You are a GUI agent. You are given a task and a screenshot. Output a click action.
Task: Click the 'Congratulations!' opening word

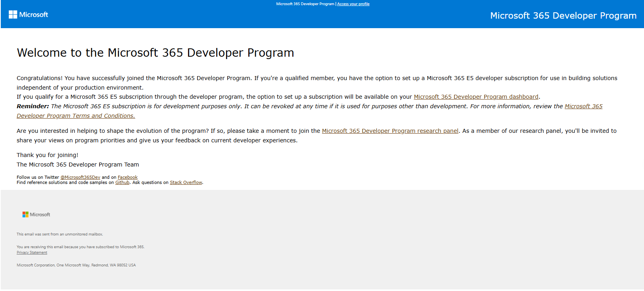[40, 78]
